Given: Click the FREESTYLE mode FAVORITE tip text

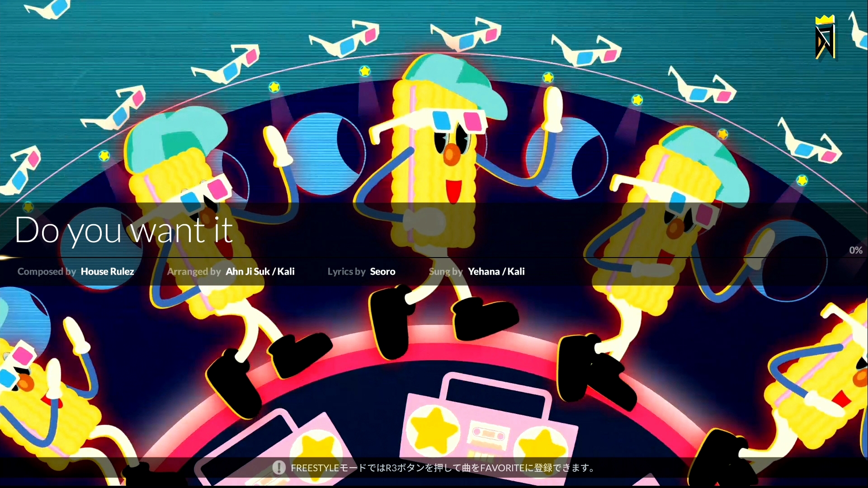Looking at the screenshot, I should click(x=443, y=468).
